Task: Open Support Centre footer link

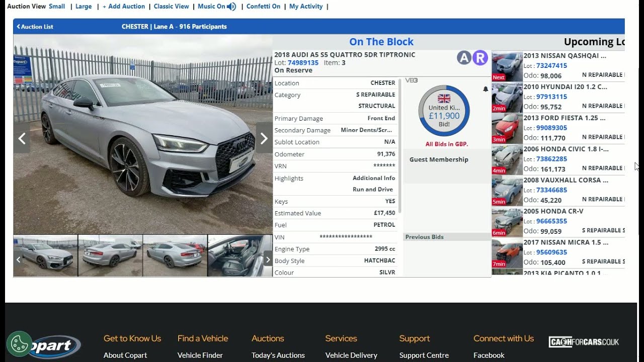Action: 424,355
